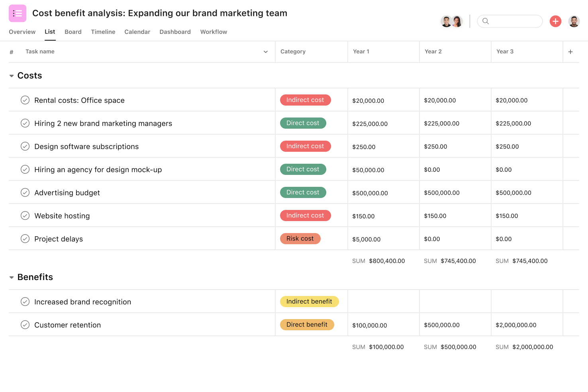Click the Risk cost tag on Project delays
Screen dimensions: 588x392
point(300,238)
